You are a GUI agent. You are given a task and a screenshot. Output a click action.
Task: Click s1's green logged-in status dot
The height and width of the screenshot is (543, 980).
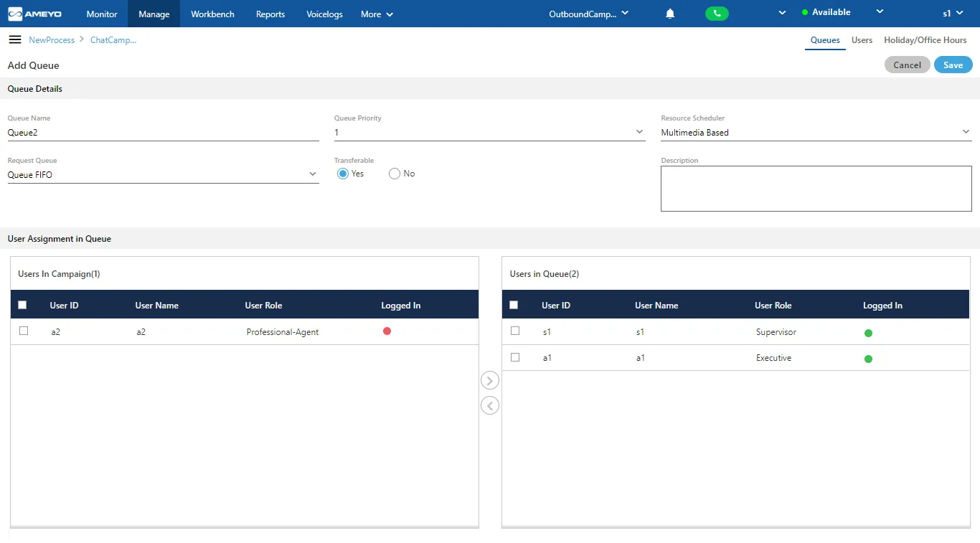click(868, 333)
